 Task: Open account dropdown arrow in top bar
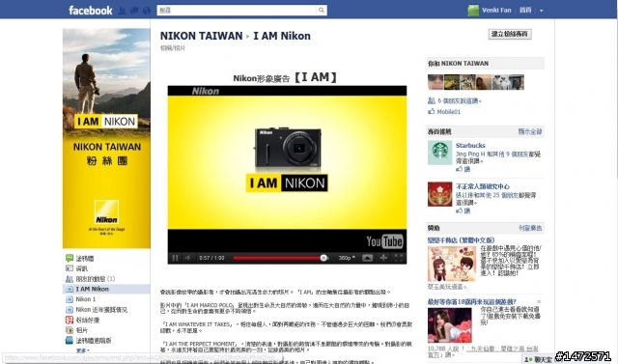(541, 11)
